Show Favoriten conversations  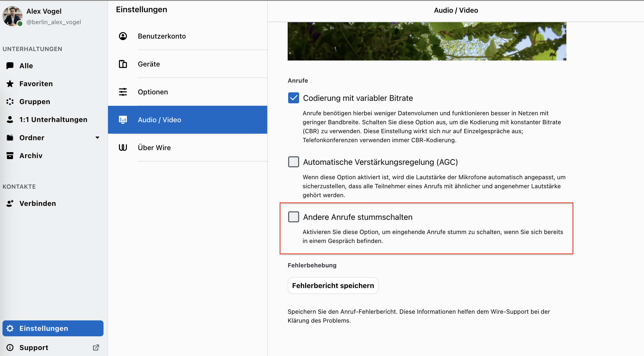53,84
